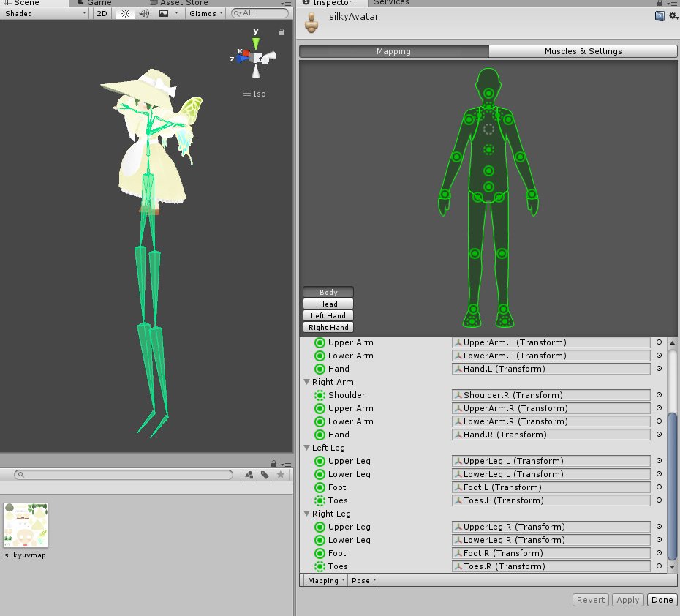
Task: Click the Done button
Action: pyautogui.click(x=662, y=600)
